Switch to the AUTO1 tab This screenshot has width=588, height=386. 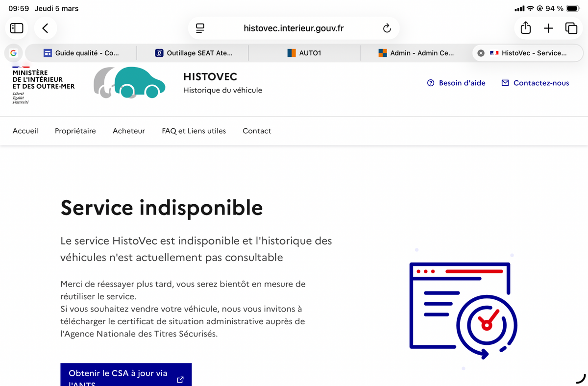click(304, 53)
